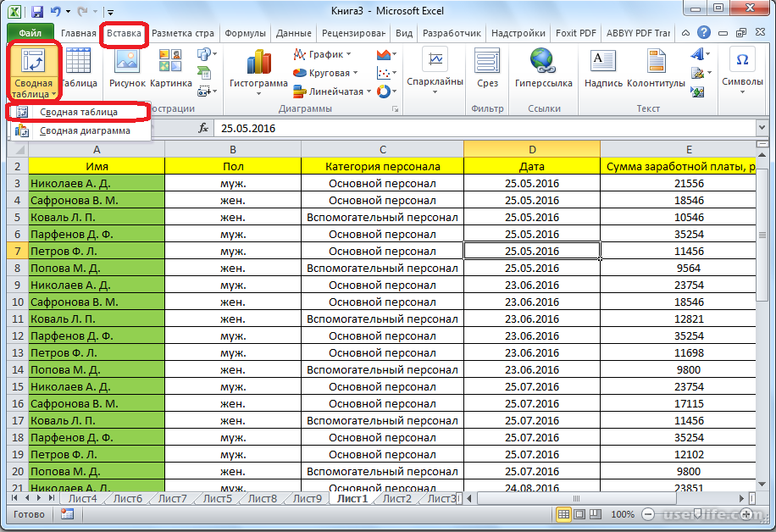
Task: Click the WordArt icon
Action: tap(698, 53)
